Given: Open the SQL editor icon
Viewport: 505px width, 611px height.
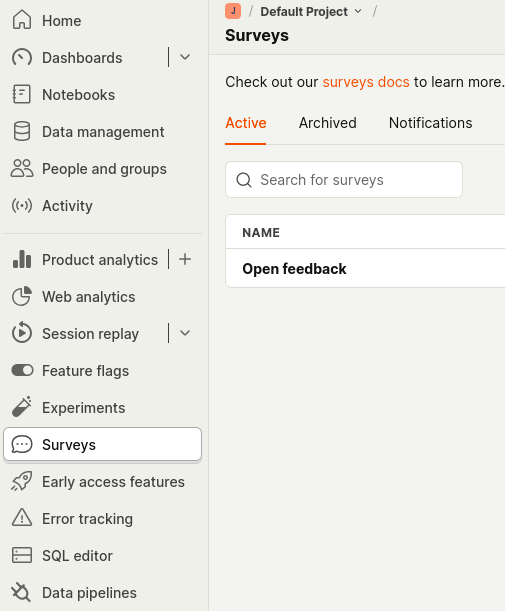Looking at the screenshot, I should [x=22, y=555].
